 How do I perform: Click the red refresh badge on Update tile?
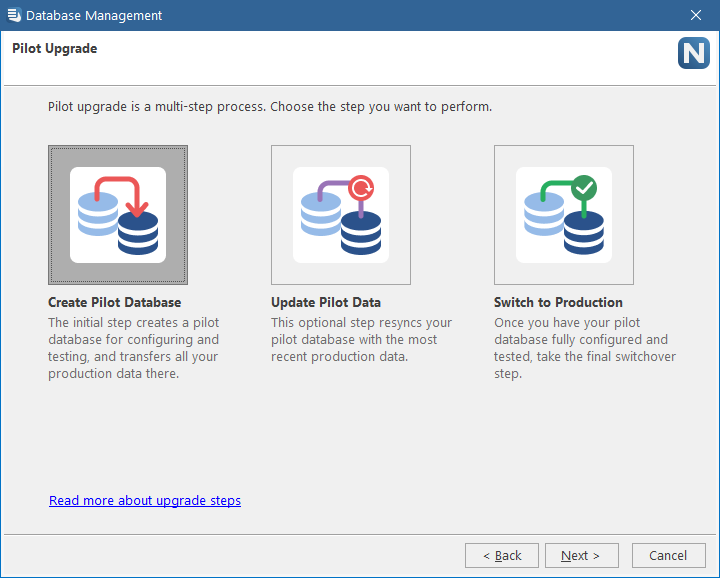pos(361,188)
